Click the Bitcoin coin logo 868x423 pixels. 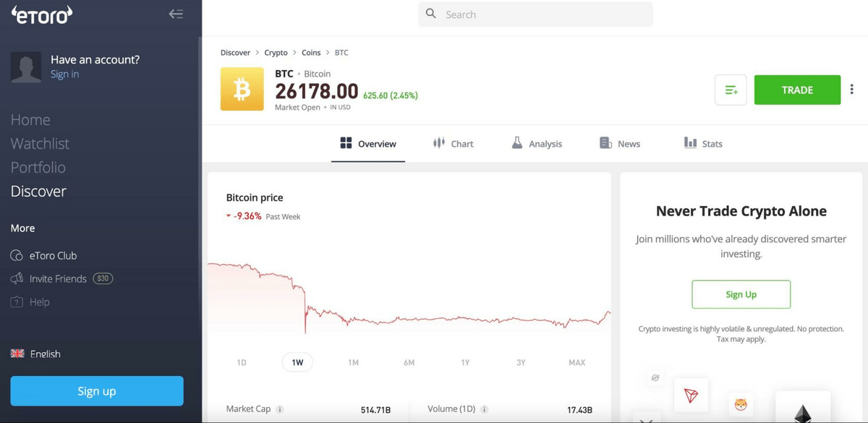point(242,89)
